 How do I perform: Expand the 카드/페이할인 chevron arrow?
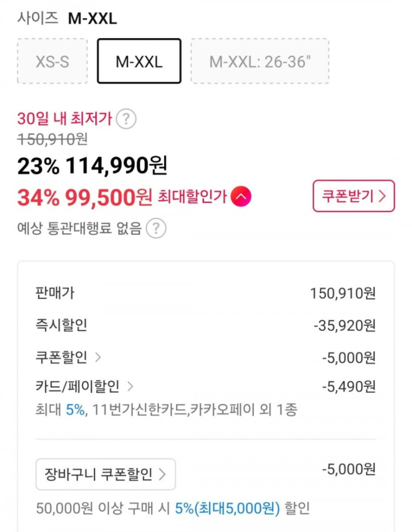[130, 386]
